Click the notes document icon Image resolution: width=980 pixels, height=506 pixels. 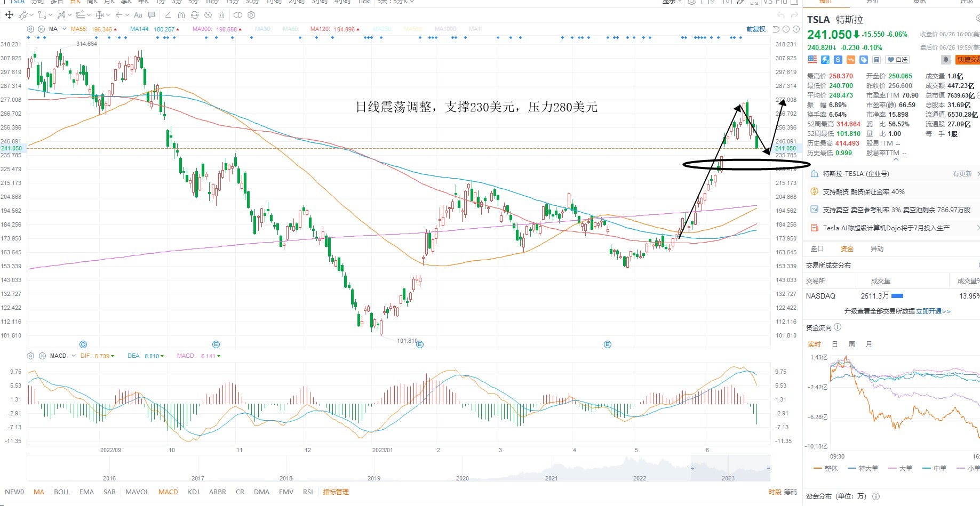point(877,60)
